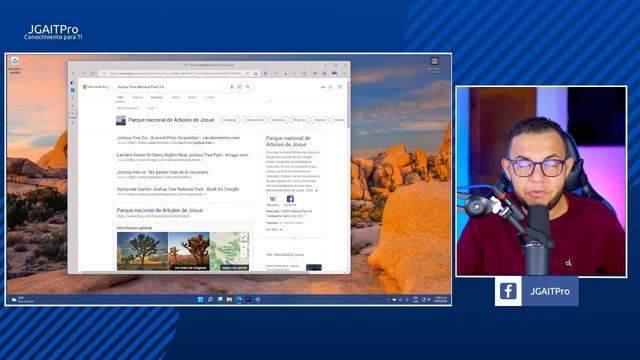640x360 pixels.
Task: Click the Facebook icon in knowledge panel
Action: click(290, 200)
